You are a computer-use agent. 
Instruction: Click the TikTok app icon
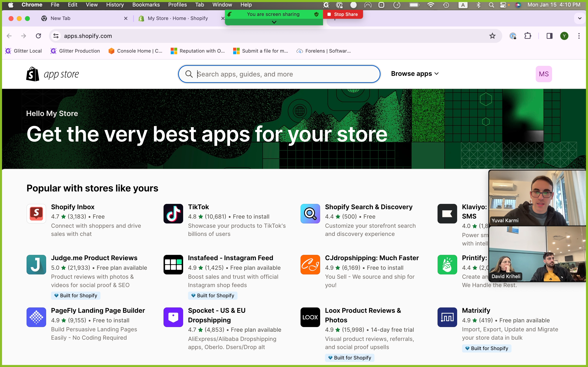[x=173, y=213]
